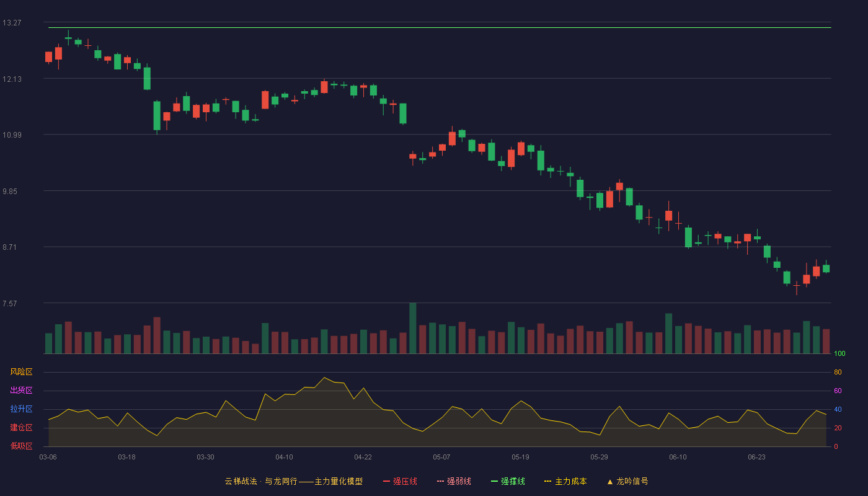
Task: Click the 10.99 price axis label
Action: [x=12, y=135]
